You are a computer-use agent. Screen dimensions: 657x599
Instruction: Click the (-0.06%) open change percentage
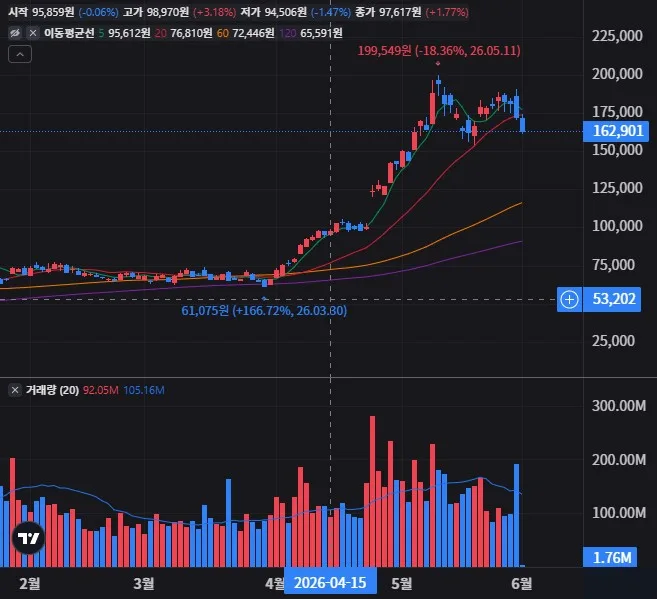(98, 12)
